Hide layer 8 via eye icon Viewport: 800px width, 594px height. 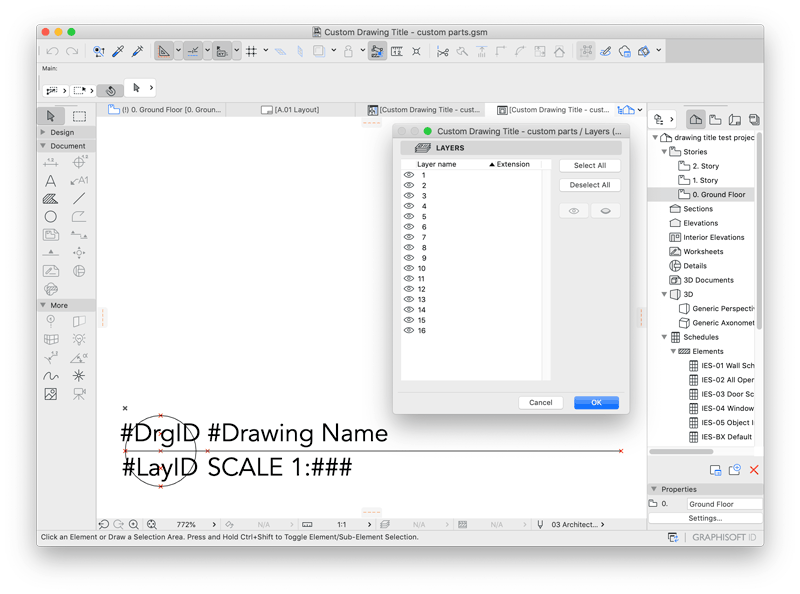point(409,248)
